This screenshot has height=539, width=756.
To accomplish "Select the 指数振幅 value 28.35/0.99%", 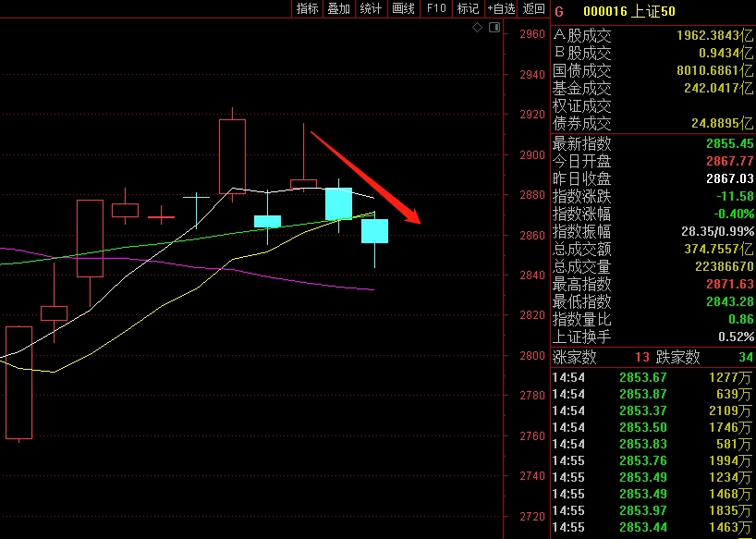I will [717, 231].
